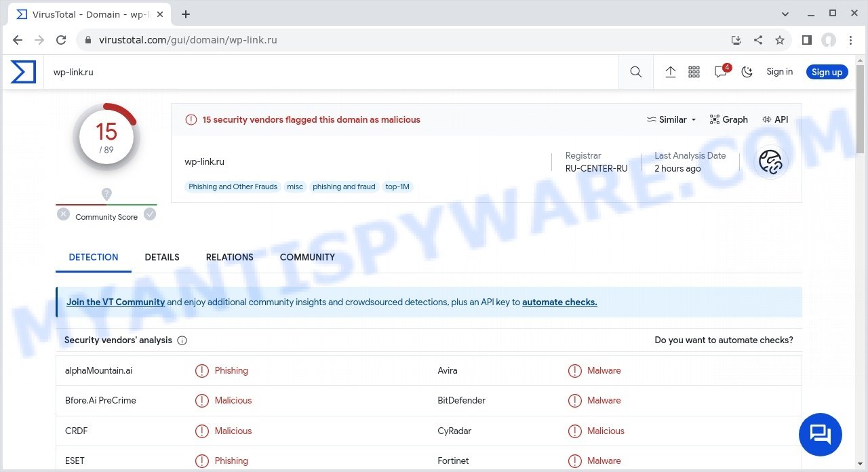Click the search magnifier icon

point(635,72)
